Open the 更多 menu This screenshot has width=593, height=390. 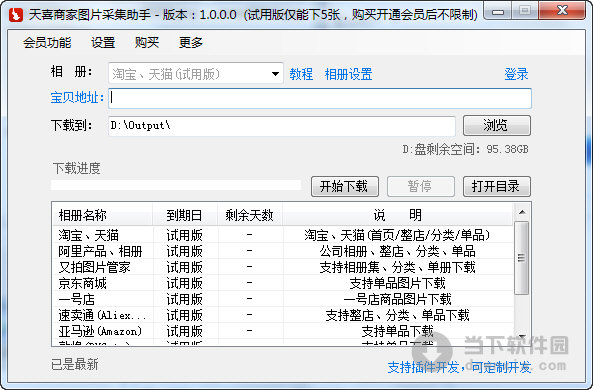[191, 42]
